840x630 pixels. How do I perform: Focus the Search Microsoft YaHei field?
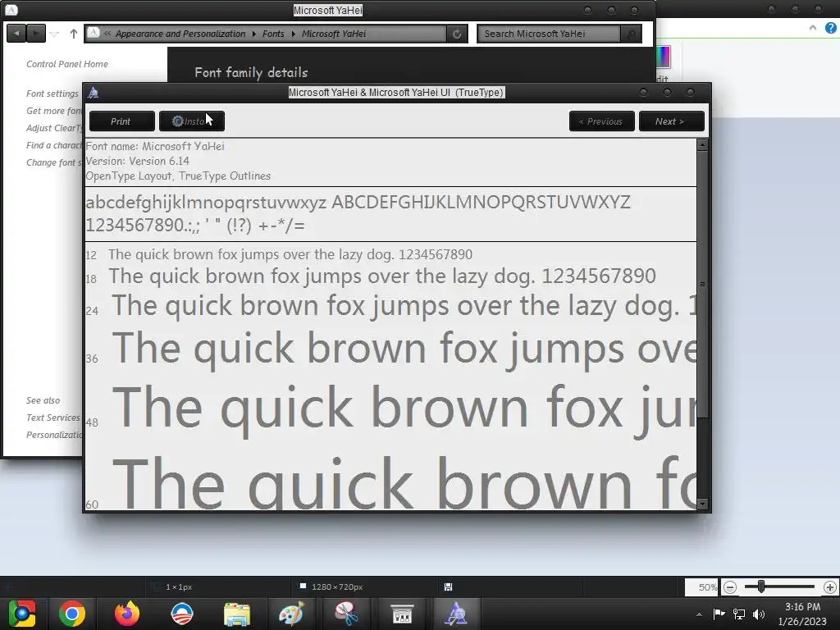pos(548,34)
